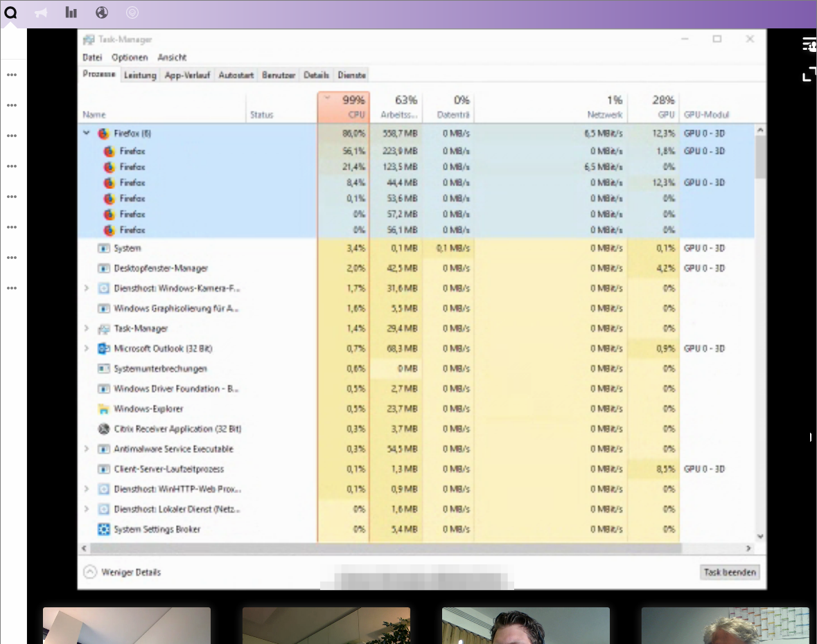
Task: Click the globe icon in the top bar
Action: pos(102,12)
